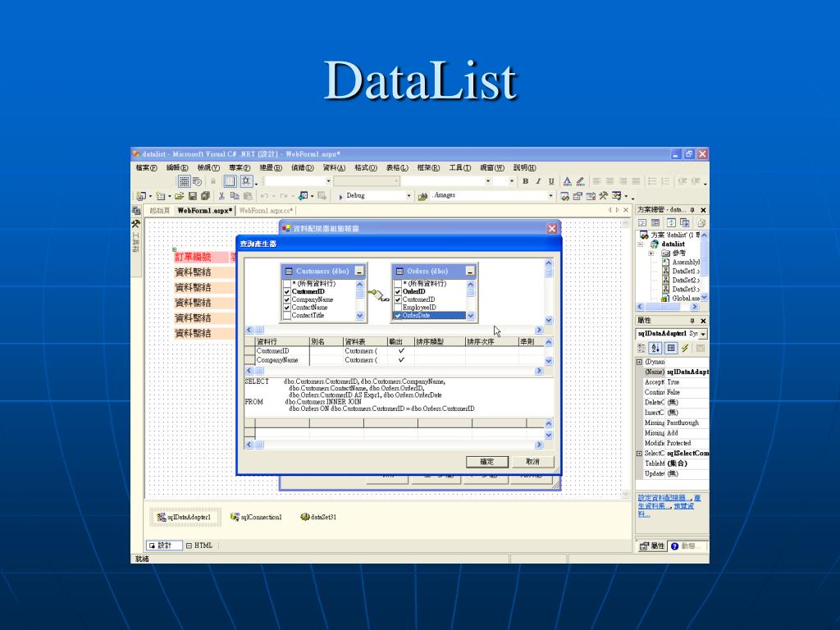Screen dimensions: 840x630
Task: Check EmployeeID in Orders table
Action: (398, 308)
